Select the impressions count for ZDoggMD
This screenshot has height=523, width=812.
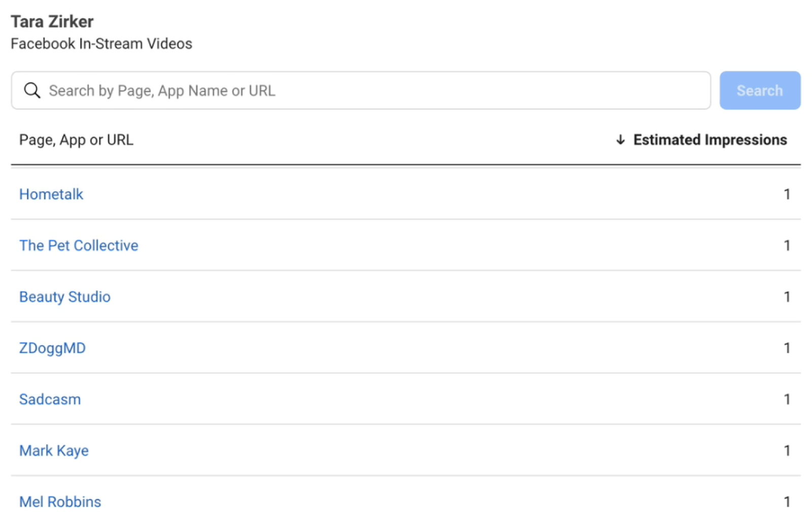787,348
